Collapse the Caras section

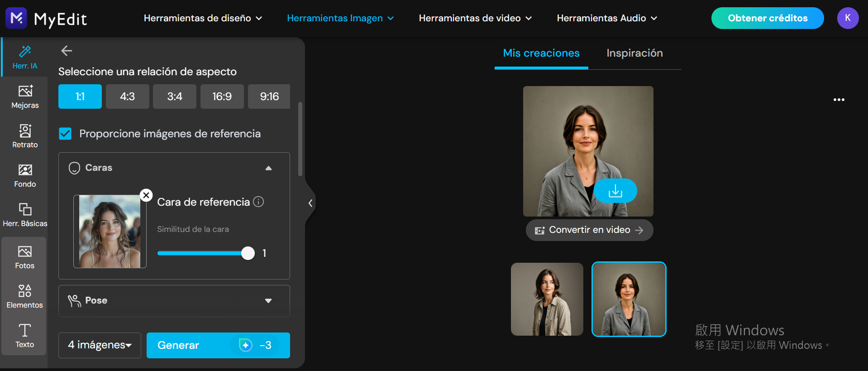click(x=268, y=168)
